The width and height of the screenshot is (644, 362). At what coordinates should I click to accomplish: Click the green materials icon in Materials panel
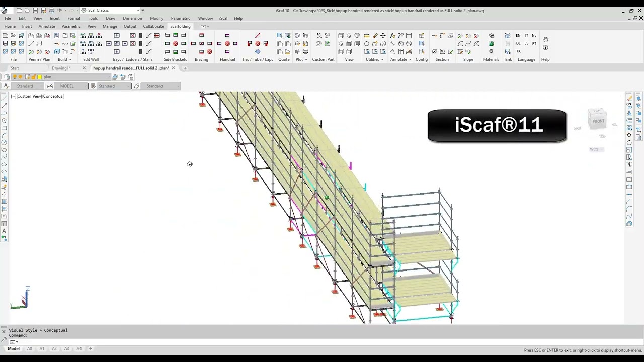click(491, 43)
